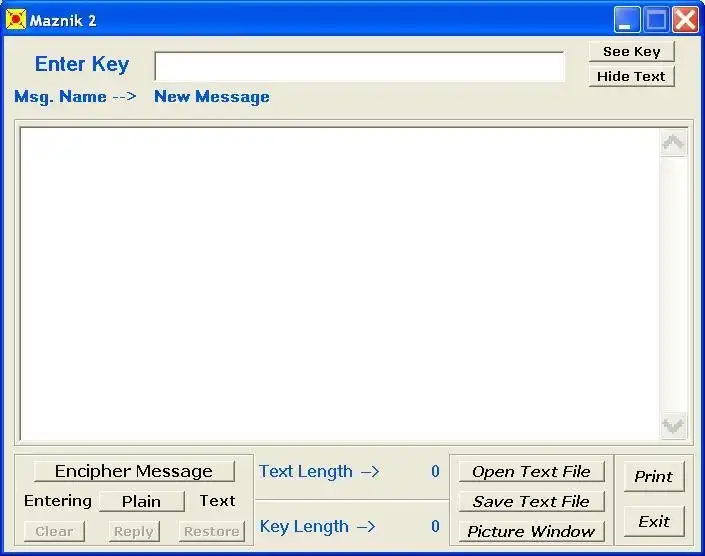The height and width of the screenshot is (556, 705).
Task: Click the New Message name label
Action: pos(212,97)
